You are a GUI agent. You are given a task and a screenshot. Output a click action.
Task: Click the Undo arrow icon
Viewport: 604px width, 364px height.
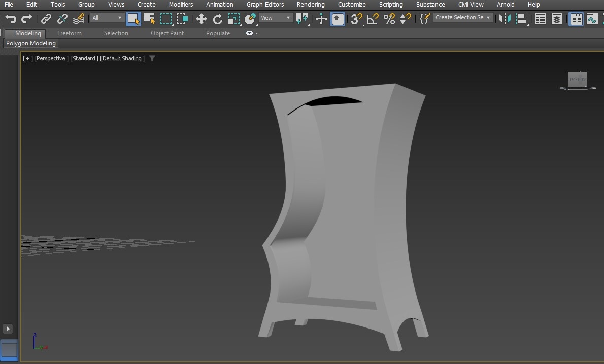pyautogui.click(x=11, y=19)
